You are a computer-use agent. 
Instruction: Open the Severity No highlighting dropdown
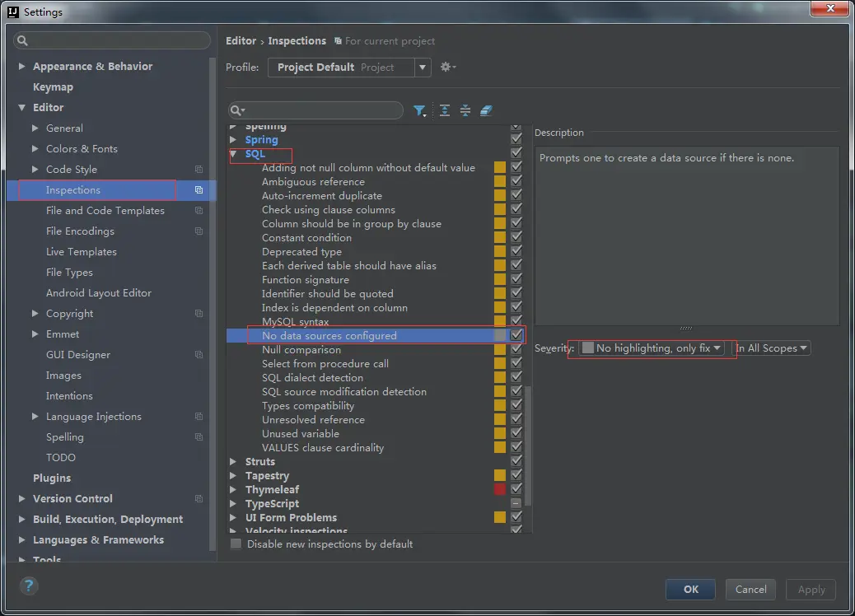click(x=652, y=348)
